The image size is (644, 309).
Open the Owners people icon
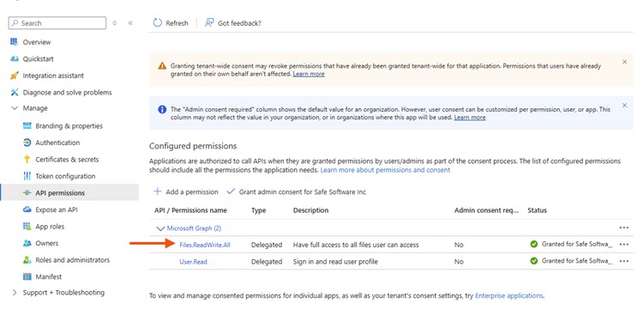(27, 243)
